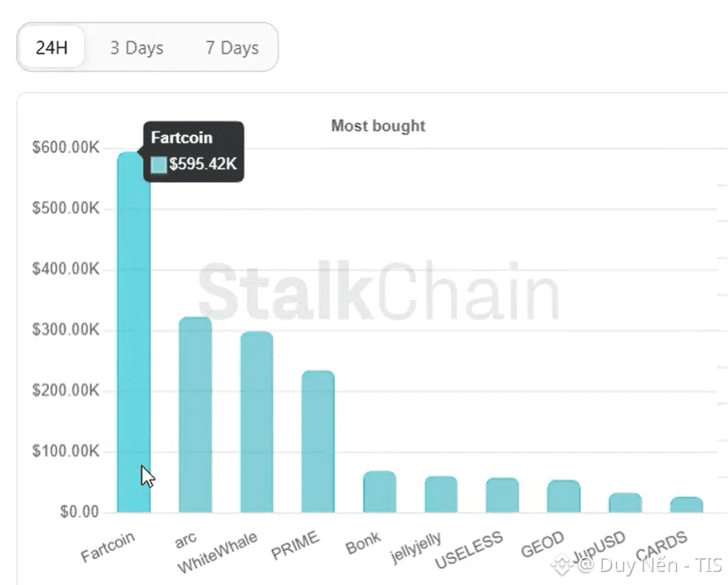The height and width of the screenshot is (585, 728).
Task: Click the Bonk bar
Action: click(x=379, y=492)
